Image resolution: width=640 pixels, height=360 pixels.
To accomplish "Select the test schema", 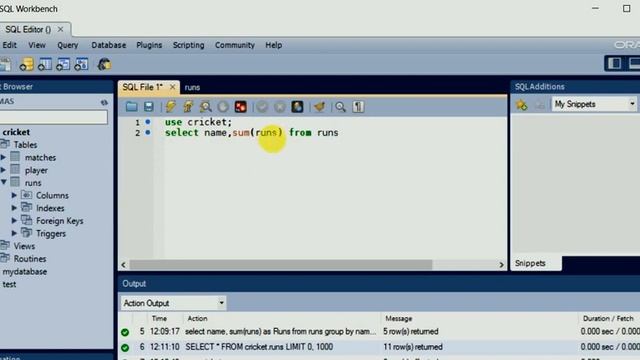I will click(9, 284).
